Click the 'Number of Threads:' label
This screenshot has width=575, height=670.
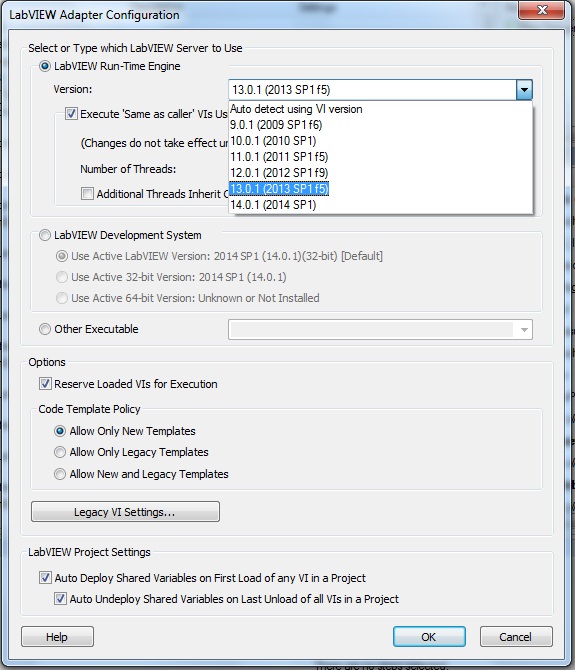tap(128, 169)
